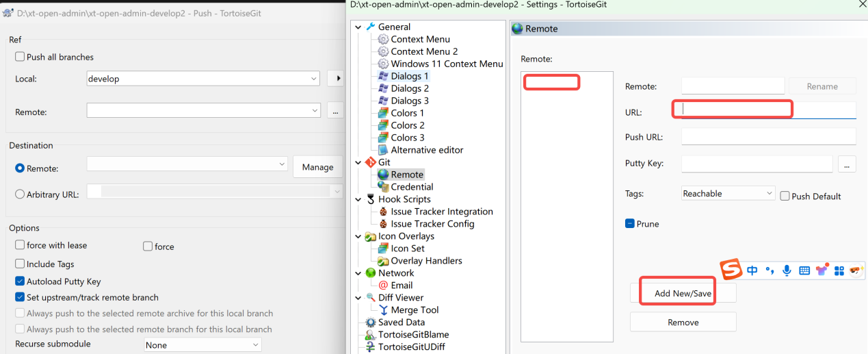Click the gear icon beside Windows 11 Context Menu
The width and height of the screenshot is (868, 354).
(383, 64)
